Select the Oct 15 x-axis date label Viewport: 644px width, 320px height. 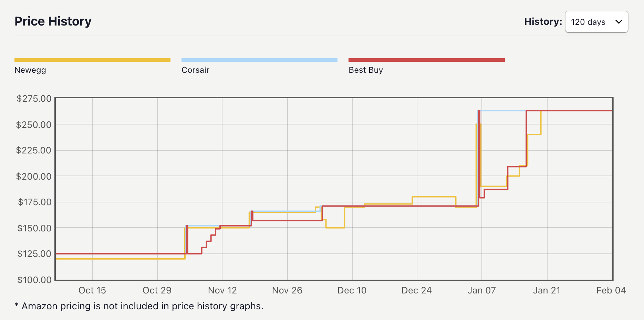(92, 290)
